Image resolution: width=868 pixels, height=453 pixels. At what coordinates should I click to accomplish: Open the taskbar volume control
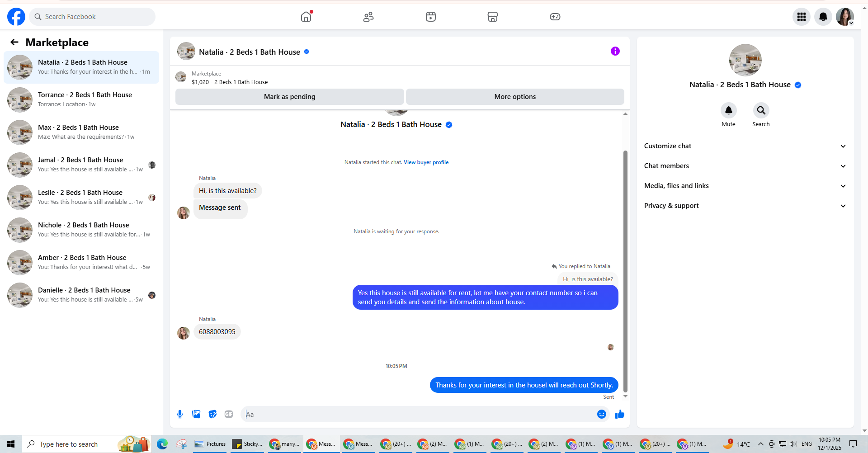793,444
